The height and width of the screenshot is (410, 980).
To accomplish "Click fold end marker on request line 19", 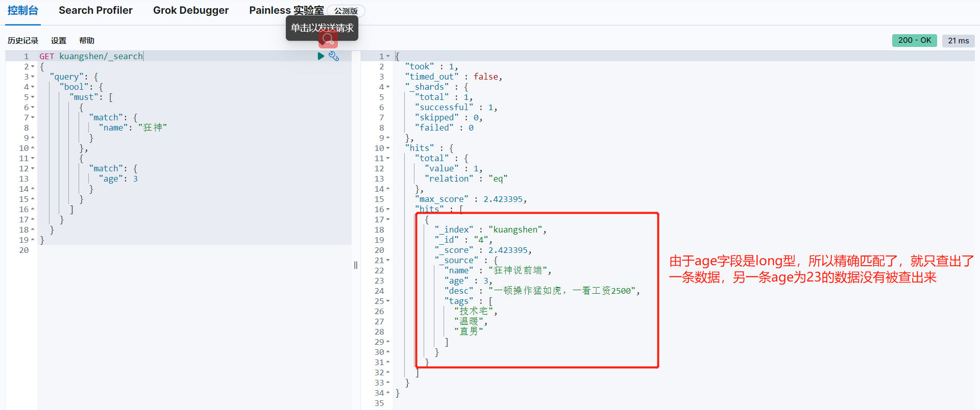I will click(33, 240).
